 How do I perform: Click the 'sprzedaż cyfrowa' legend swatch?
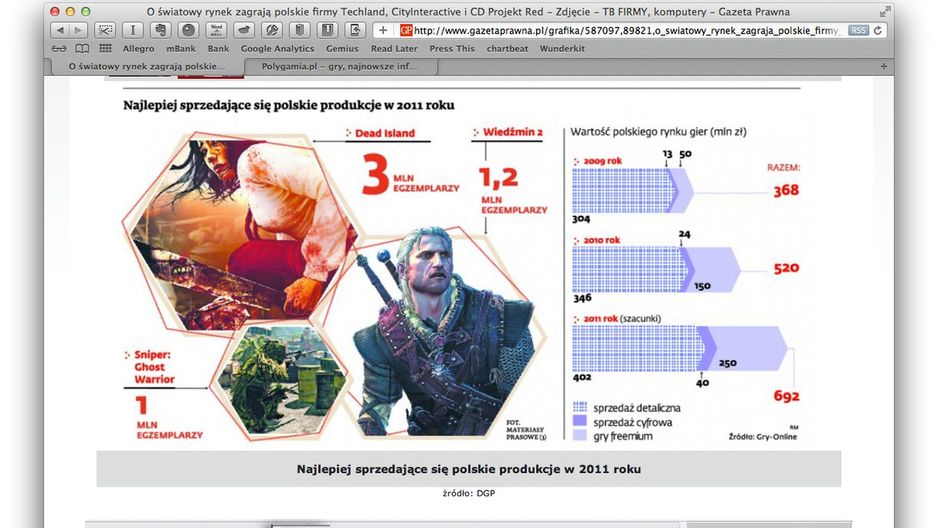tap(580, 422)
